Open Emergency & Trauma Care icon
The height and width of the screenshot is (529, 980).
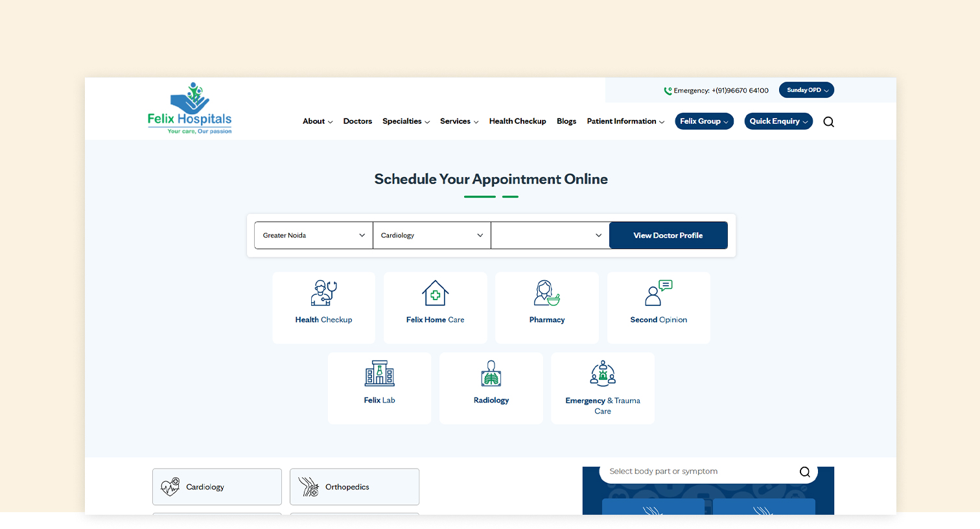click(x=602, y=374)
